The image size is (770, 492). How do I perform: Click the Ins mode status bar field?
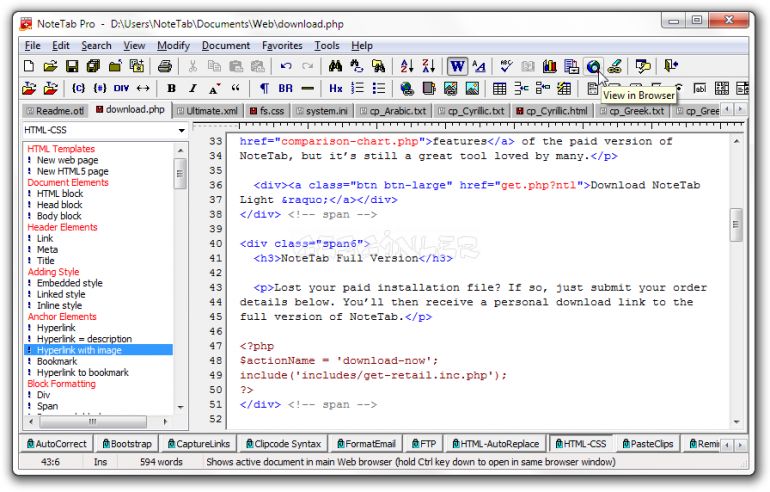[x=101, y=462]
